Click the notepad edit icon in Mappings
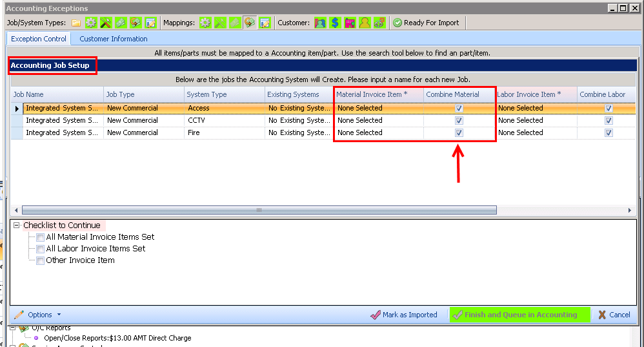Screen dimensions: 644x347 pyautogui.click(x=265, y=23)
